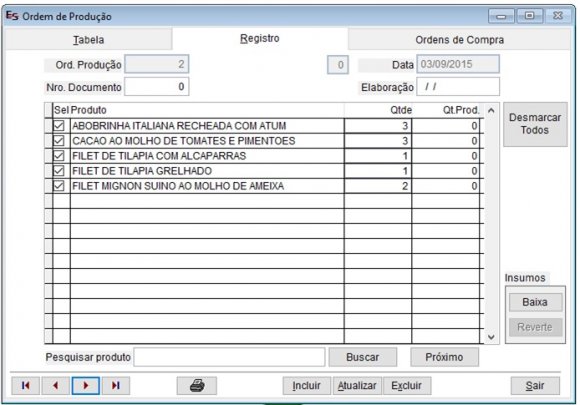Screen dimensions: 580x405
Task: Uncheck FILET MIGNON SUINO AO MOLHO checkbox
Action: coord(59,186)
